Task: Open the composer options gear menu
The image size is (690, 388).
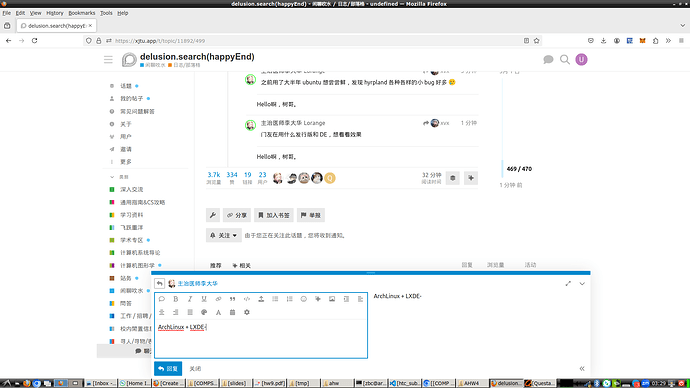Action: [x=246, y=312]
